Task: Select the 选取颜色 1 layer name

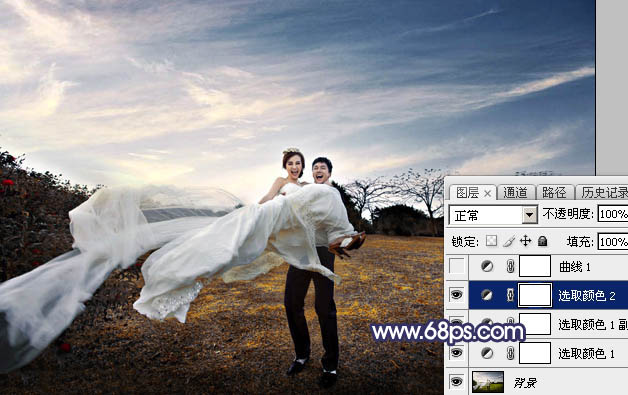Action: click(587, 353)
